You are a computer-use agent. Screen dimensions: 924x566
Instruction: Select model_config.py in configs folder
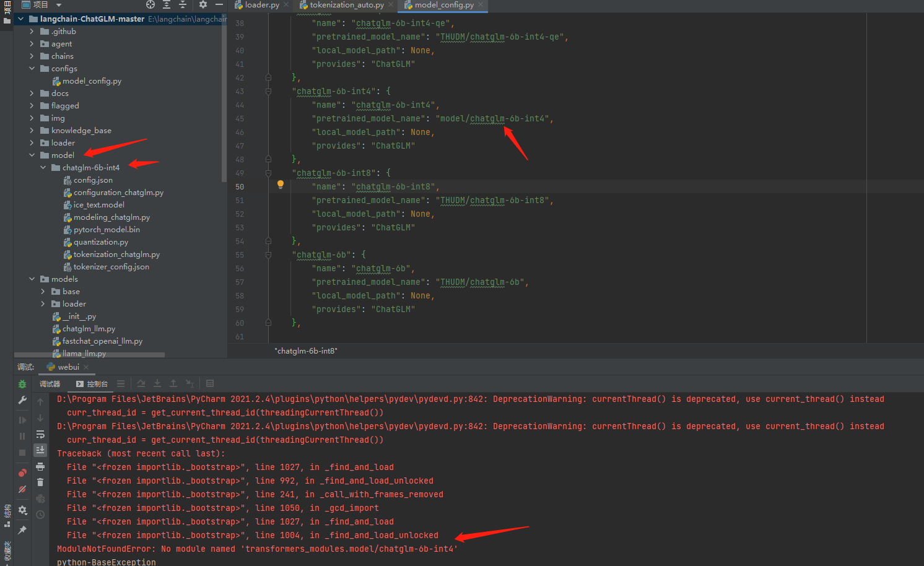(x=86, y=81)
